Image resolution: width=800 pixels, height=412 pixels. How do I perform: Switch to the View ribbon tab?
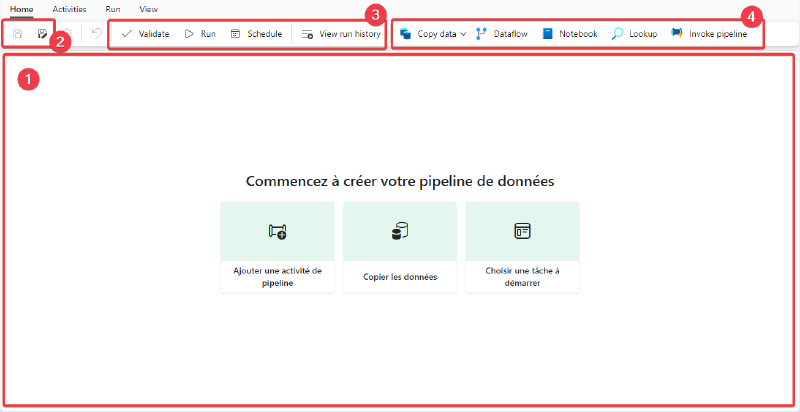[x=148, y=9]
